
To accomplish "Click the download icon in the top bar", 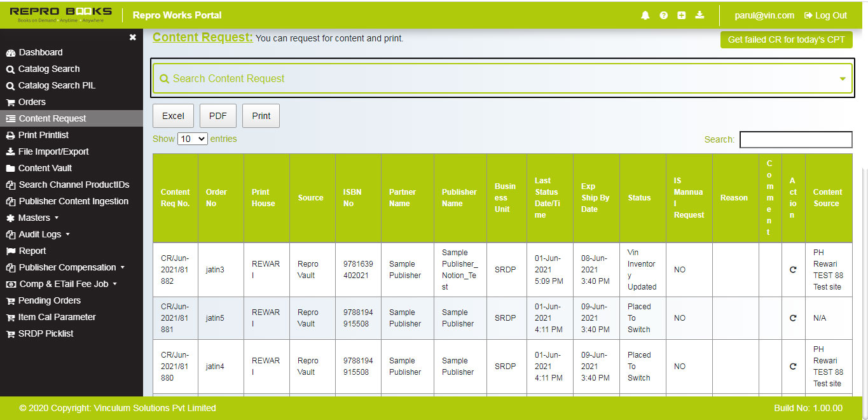I will coord(699,15).
